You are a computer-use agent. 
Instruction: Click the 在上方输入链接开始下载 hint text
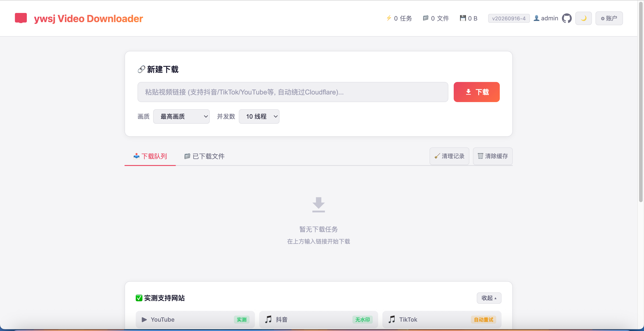click(318, 241)
